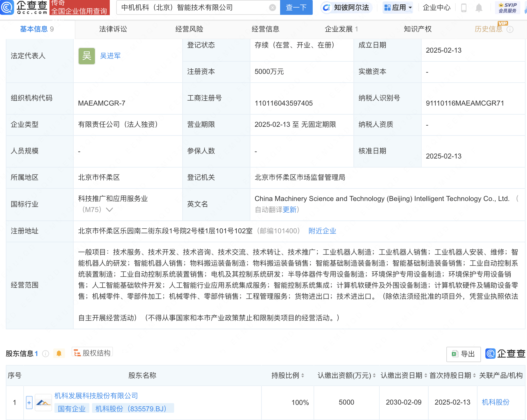Screen dimensions: 527x420
Task: Click 更新 link for English name translation
Action: [x=289, y=210]
